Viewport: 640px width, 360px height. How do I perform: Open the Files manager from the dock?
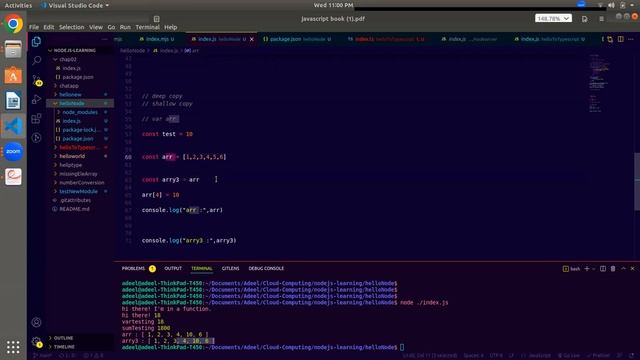13,50
